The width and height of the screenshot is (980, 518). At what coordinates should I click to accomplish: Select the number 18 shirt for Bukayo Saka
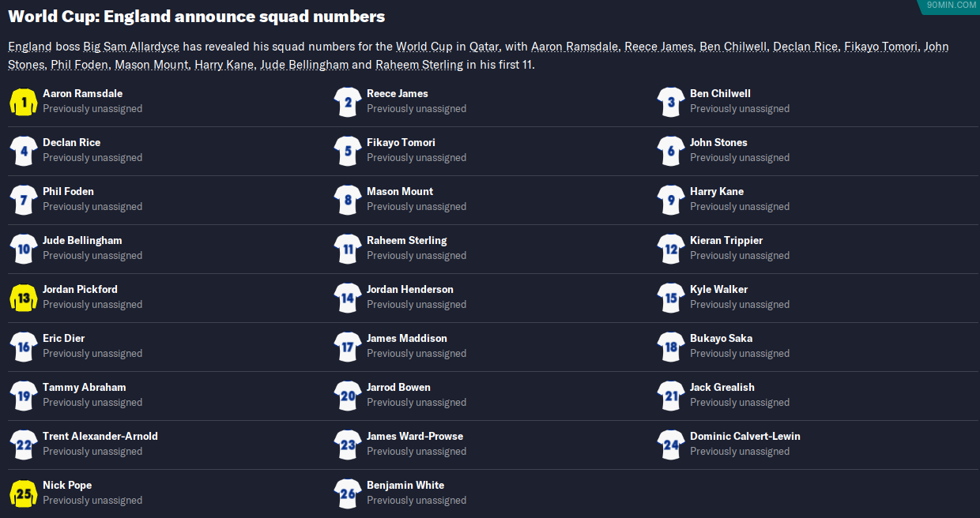click(x=671, y=347)
